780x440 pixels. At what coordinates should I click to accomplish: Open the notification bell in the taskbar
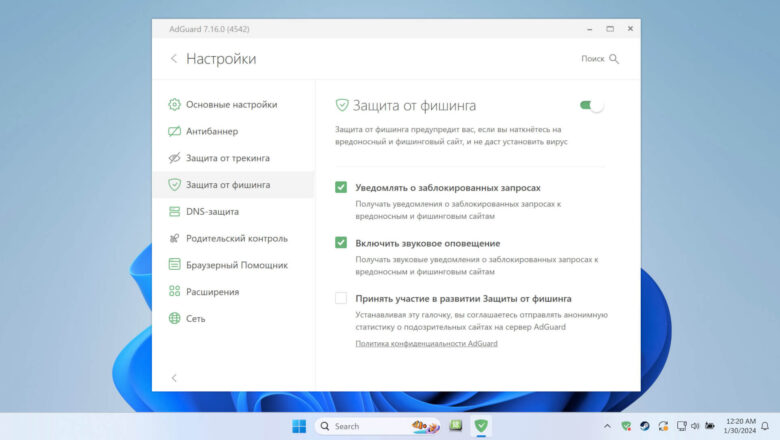point(766,426)
